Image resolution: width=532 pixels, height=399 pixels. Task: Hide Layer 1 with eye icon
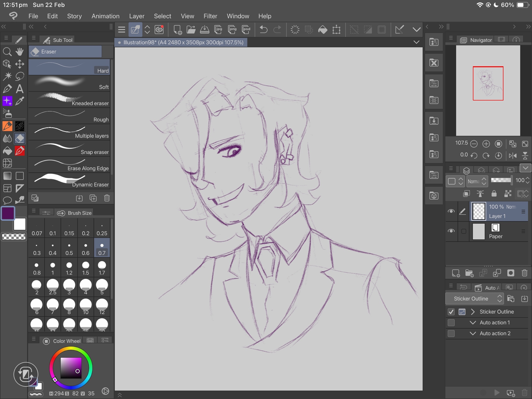click(451, 211)
